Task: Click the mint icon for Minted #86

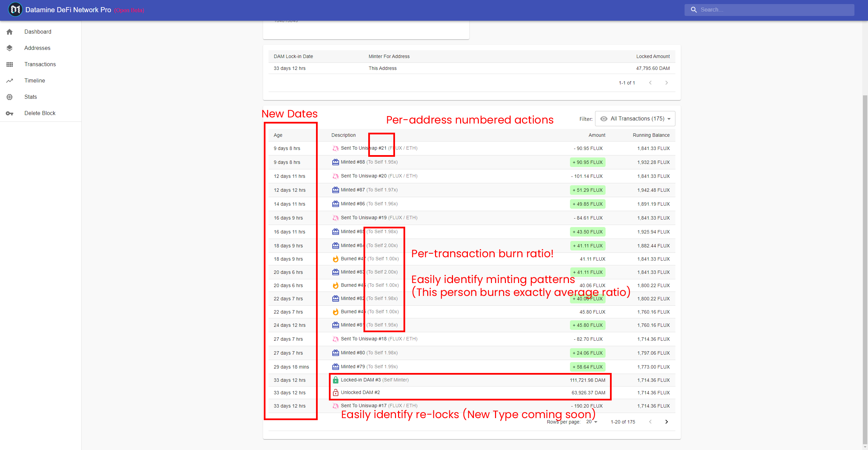Action: point(335,204)
